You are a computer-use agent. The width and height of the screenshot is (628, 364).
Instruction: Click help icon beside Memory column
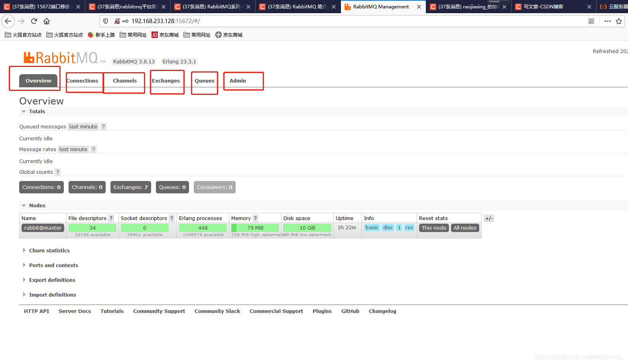tap(255, 218)
